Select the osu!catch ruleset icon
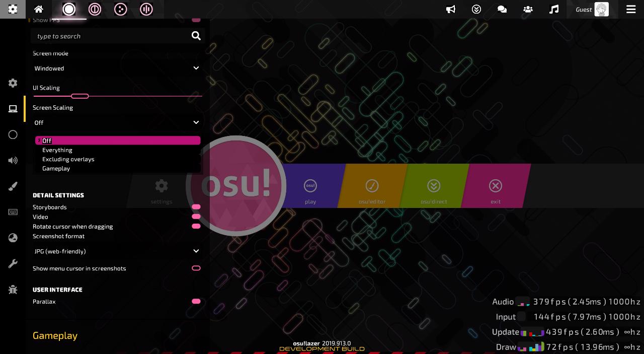This screenshot has width=644, height=354. click(120, 9)
